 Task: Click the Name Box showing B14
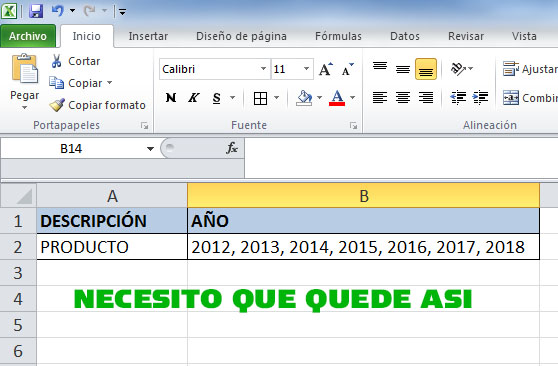pos(71,148)
